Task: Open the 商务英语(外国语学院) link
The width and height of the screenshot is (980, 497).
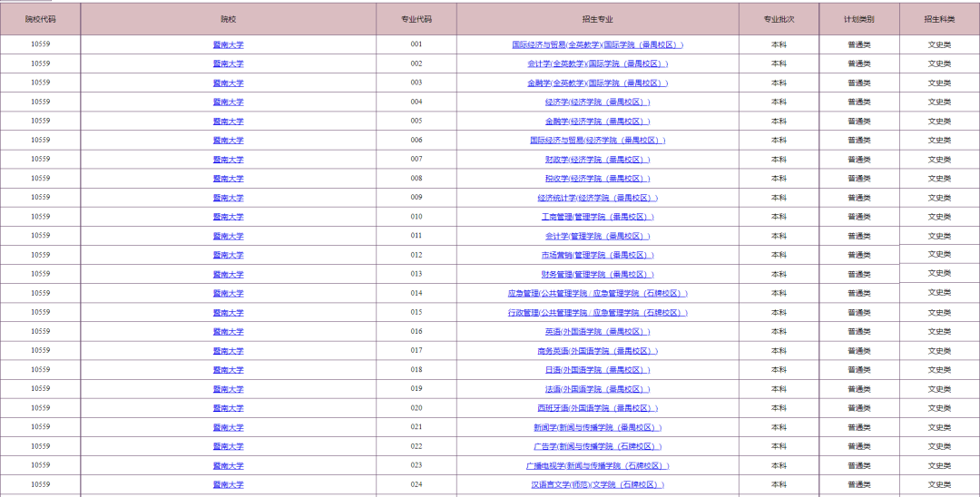Action: [597, 351]
